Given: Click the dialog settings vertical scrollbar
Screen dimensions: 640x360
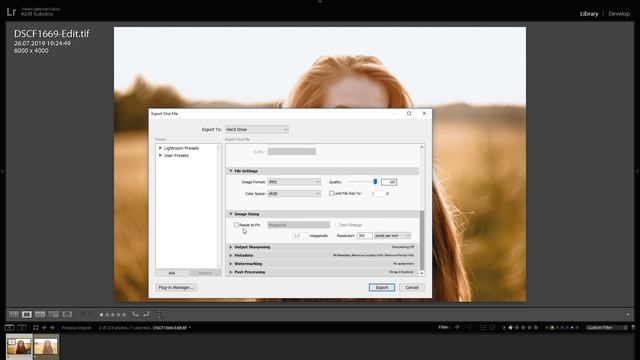Looking at the screenshot, I should click(x=422, y=240).
